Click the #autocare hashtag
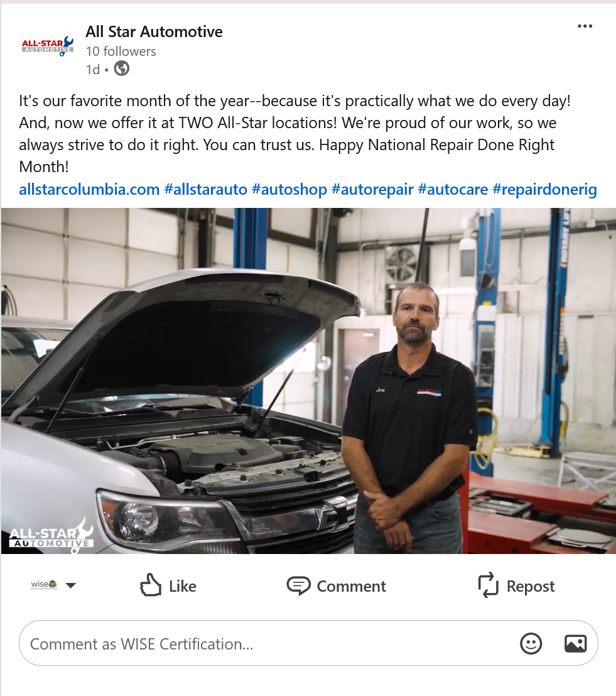This screenshot has width=616, height=696. pos(453,190)
